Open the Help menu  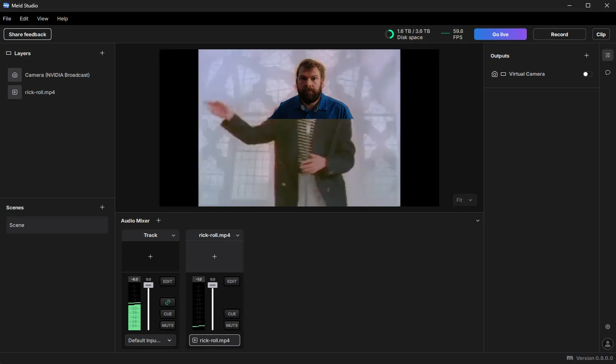click(63, 19)
